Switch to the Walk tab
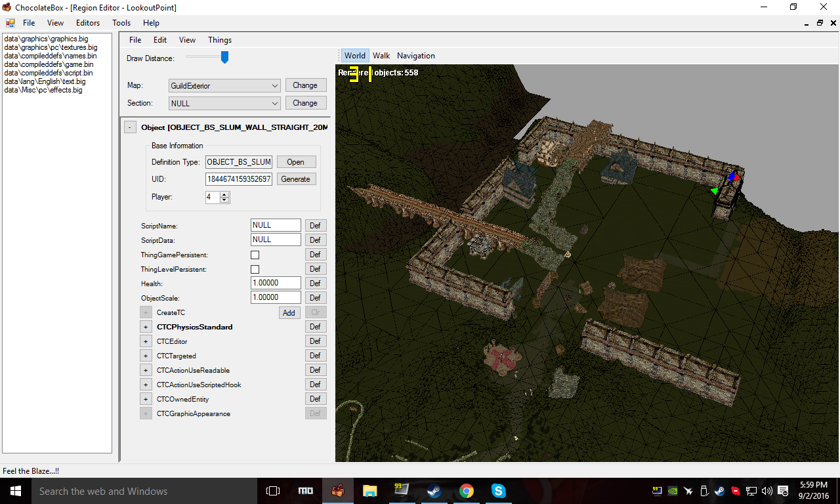 [381, 56]
